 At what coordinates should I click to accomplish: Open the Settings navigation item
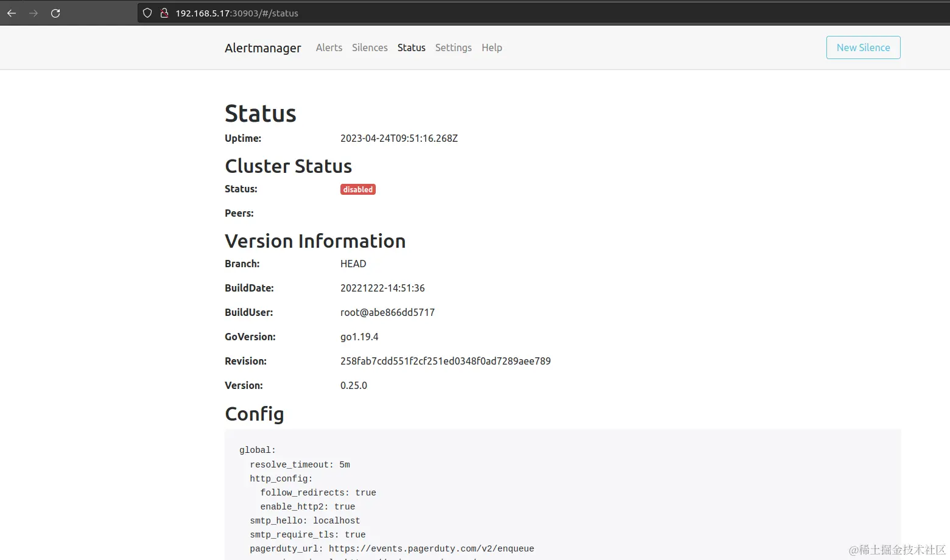tap(453, 47)
